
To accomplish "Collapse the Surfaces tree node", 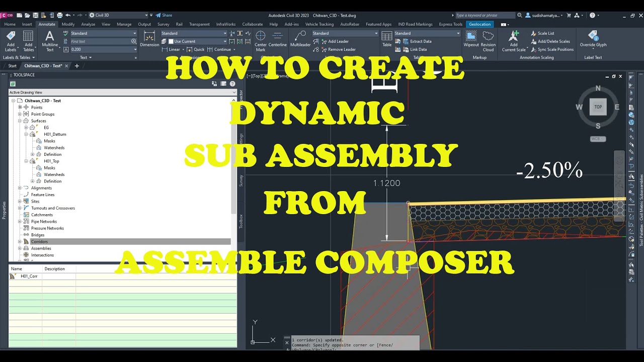I will (x=20, y=121).
